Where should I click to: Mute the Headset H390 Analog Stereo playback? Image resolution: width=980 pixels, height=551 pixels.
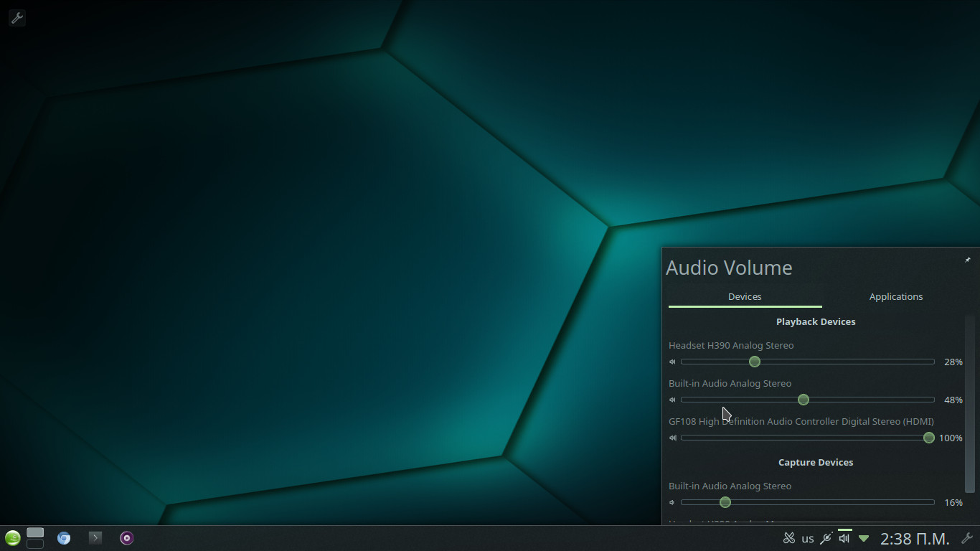click(673, 362)
